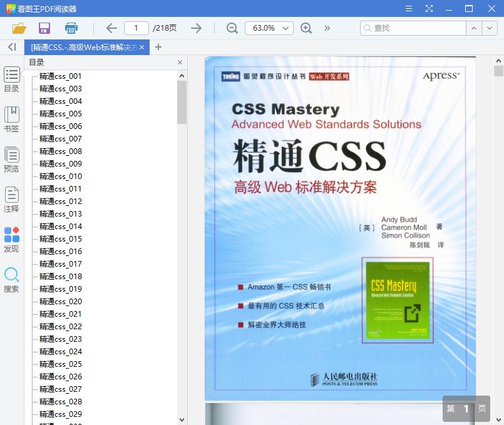
Task: Zoom out with the minus magnifier
Action: pos(232,28)
